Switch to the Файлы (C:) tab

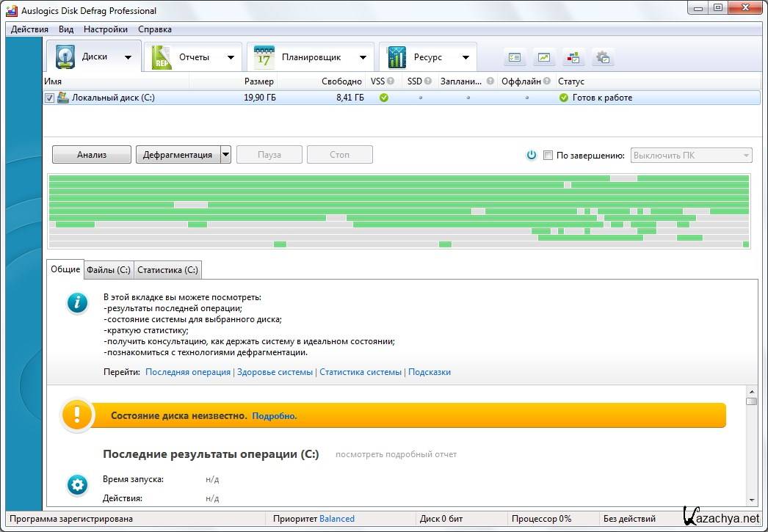pos(108,270)
